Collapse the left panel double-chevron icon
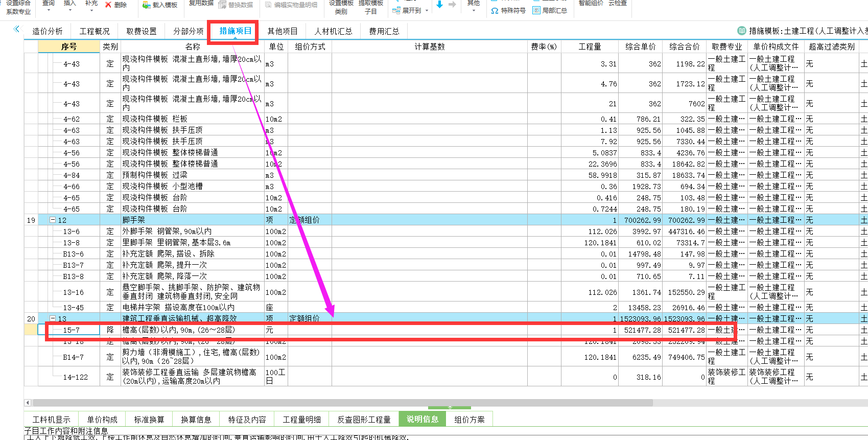This screenshot has height=440, width=868. click(16, 29)
